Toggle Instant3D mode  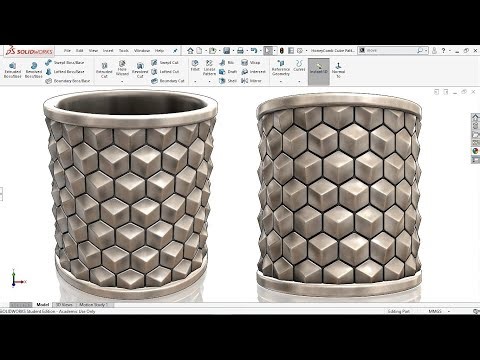click(x=319, y=71)
